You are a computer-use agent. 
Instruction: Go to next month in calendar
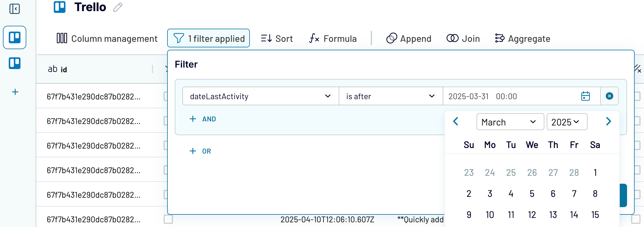click(608, 121)
